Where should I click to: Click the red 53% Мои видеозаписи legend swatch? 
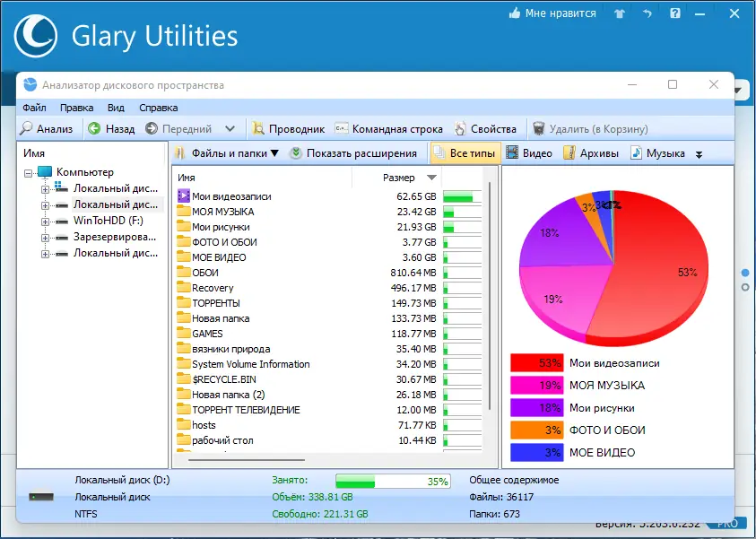pyautogui.click(x=536, y=363)
